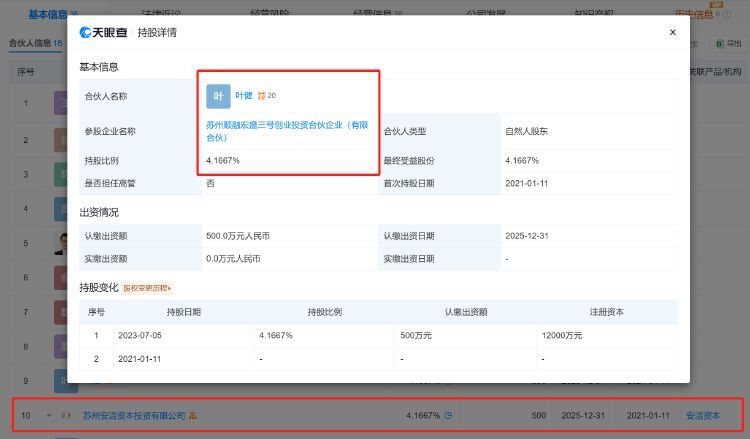Open 苏州安洁资本投资有限公司 company link
750x439 pixels.
pyautogui.click(x=134, y=416)
